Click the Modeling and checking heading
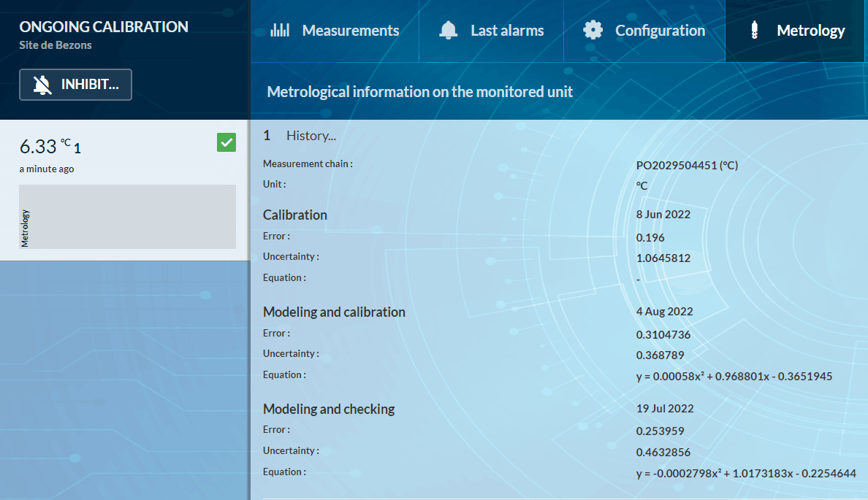 [x=329, y=409]
